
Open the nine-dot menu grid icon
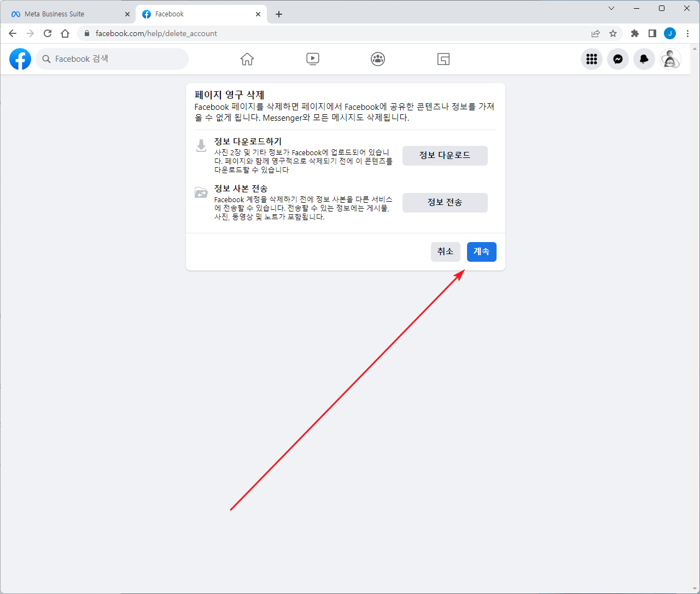[592, 59]
